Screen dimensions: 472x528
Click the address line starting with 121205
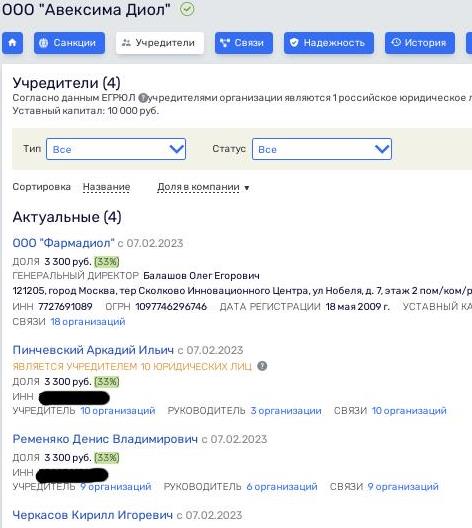[242, 291]
